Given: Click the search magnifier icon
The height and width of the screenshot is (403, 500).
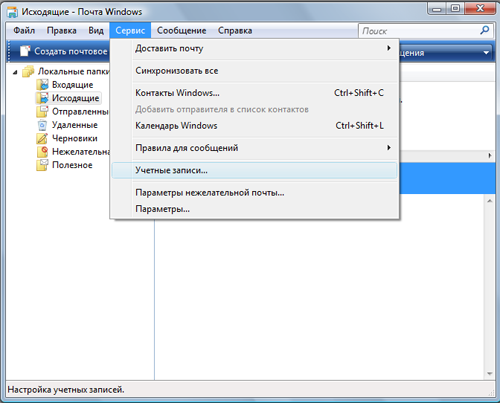Looking at the screenshot, I should [484, 31].
